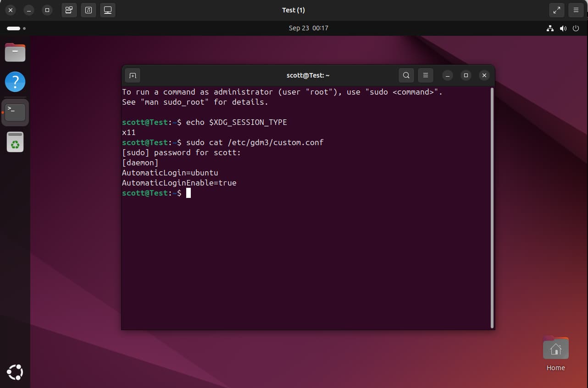The width and height of the screenshot is (588, 388).
Task: Open the viewer's main menu button
Action: point(576,10)
